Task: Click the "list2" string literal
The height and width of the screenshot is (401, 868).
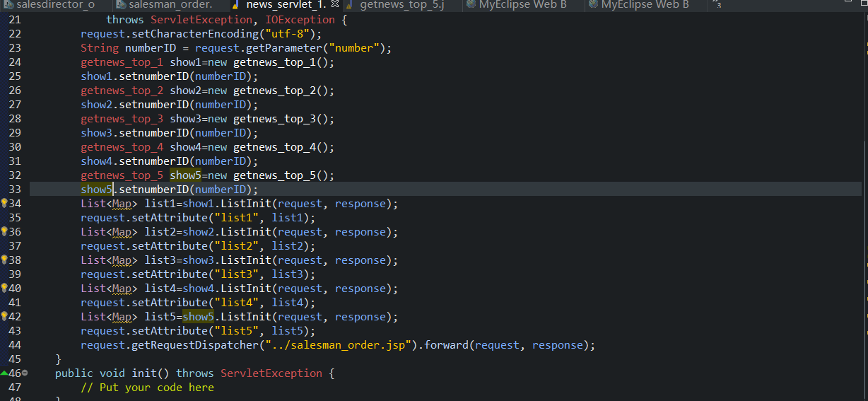Action: (x=237, y=245)
